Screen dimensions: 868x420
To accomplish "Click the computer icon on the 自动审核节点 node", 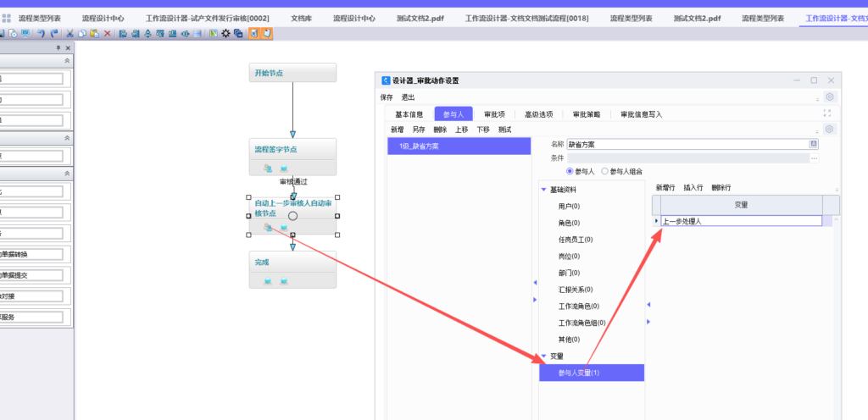I will tap(284, 227).
